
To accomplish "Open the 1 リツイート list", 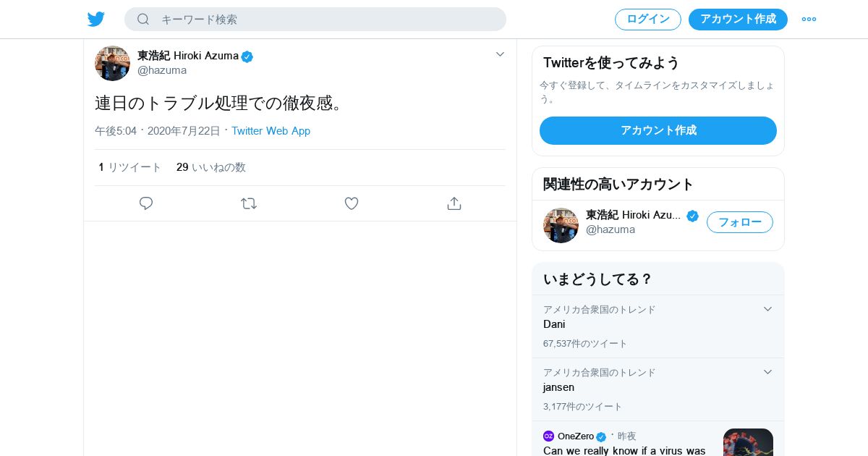I will point(130,167).
